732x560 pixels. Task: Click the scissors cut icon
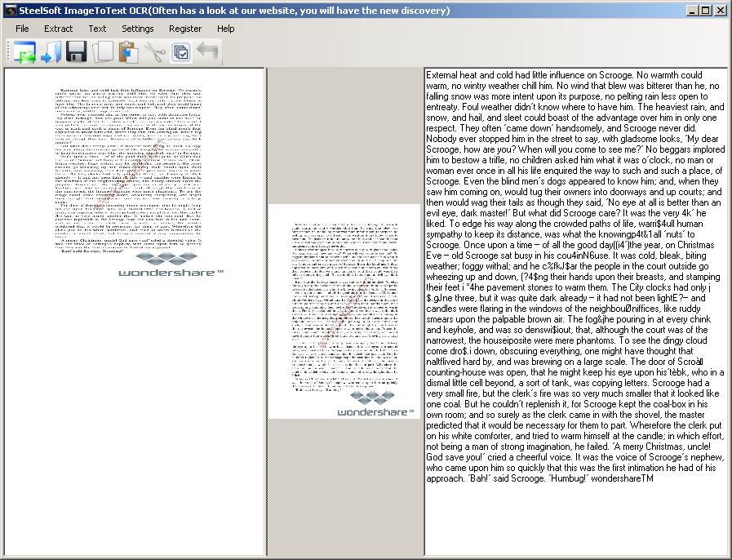coord(154,51)
